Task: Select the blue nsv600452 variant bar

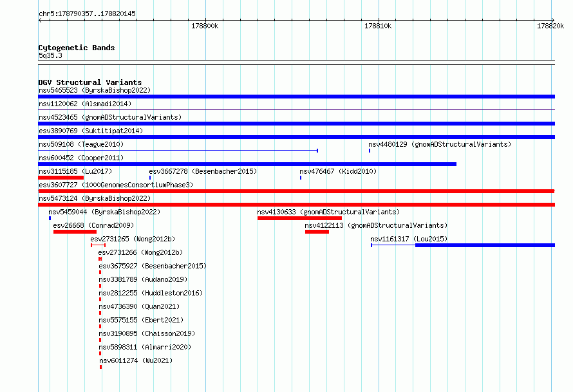Action: [247, 164]
